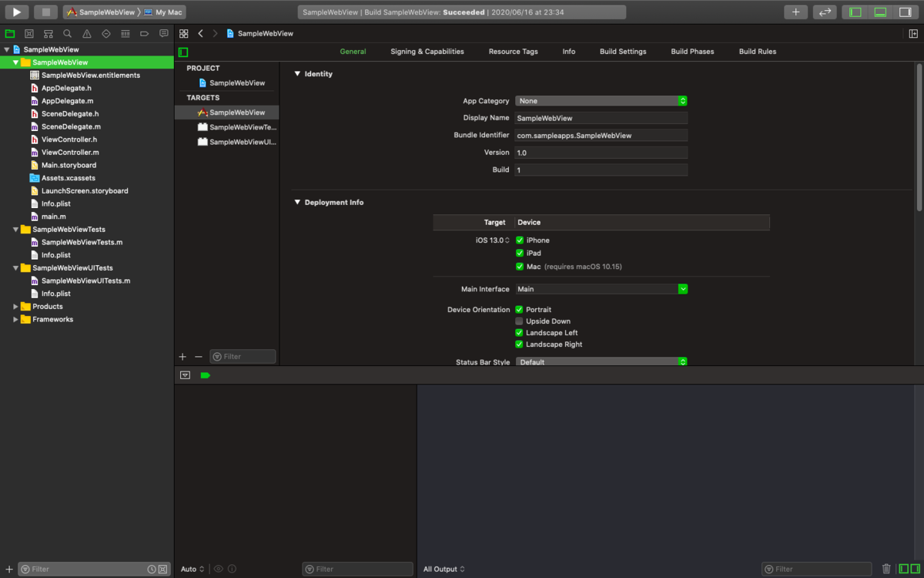This screenshot has width=924, height=578.
Task: Disable Landscape Left orientation
Action: [x=519, y=333]
